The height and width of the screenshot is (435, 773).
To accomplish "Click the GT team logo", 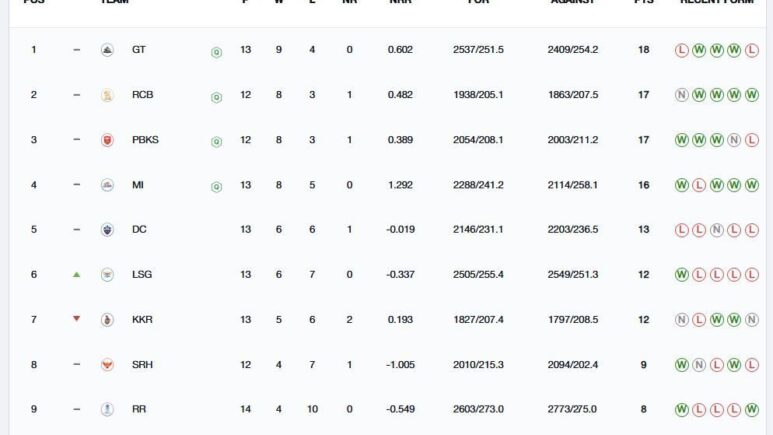I will click(x=107, y=50).
